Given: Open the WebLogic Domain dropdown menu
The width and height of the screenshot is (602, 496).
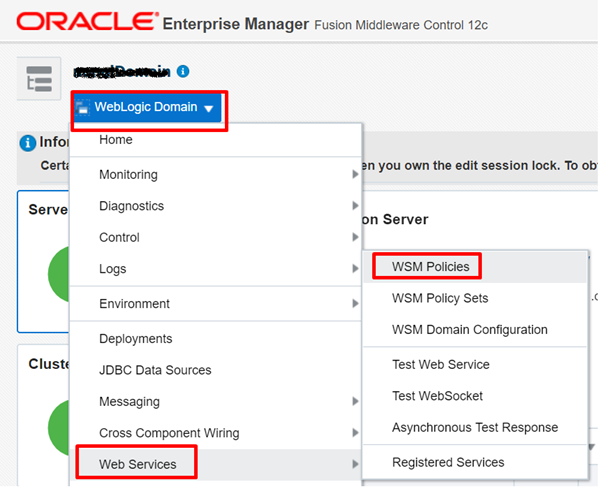Looking at the screenshot, I should click(x=148, y=107).
